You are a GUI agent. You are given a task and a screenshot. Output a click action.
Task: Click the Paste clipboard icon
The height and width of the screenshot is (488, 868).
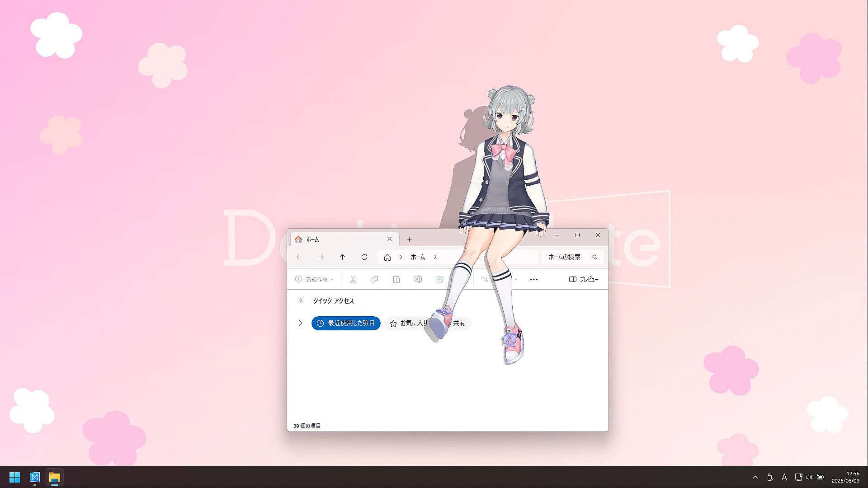396,279
